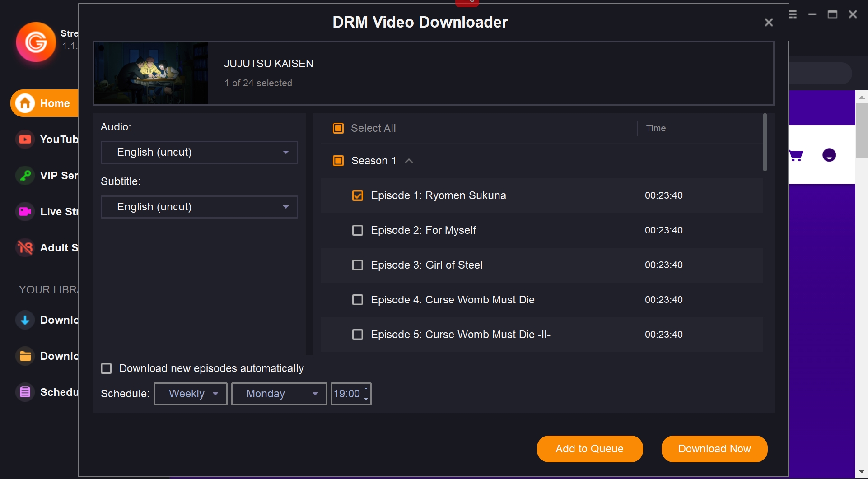
Task: Open the Adult Services sidebar label
Action: (x=59, y=247)
